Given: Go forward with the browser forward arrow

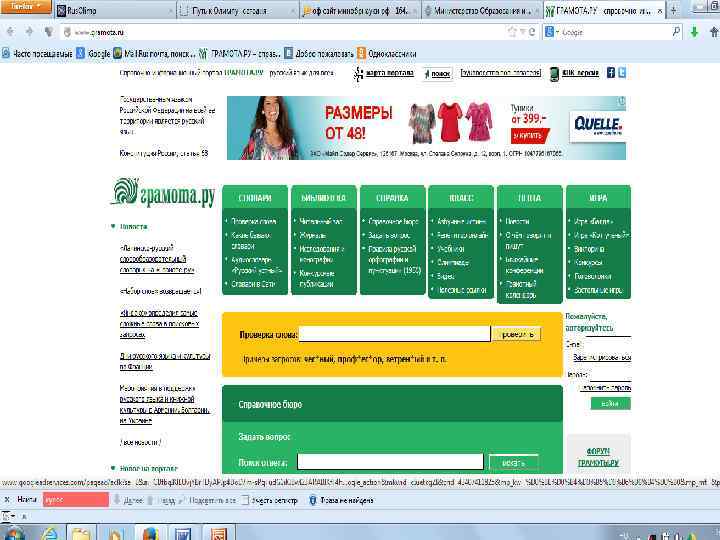Looking at the screenshot, I should tap(29, 32).
